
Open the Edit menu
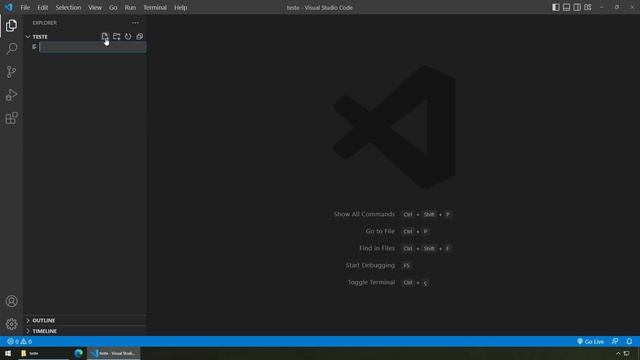[42, 7]
